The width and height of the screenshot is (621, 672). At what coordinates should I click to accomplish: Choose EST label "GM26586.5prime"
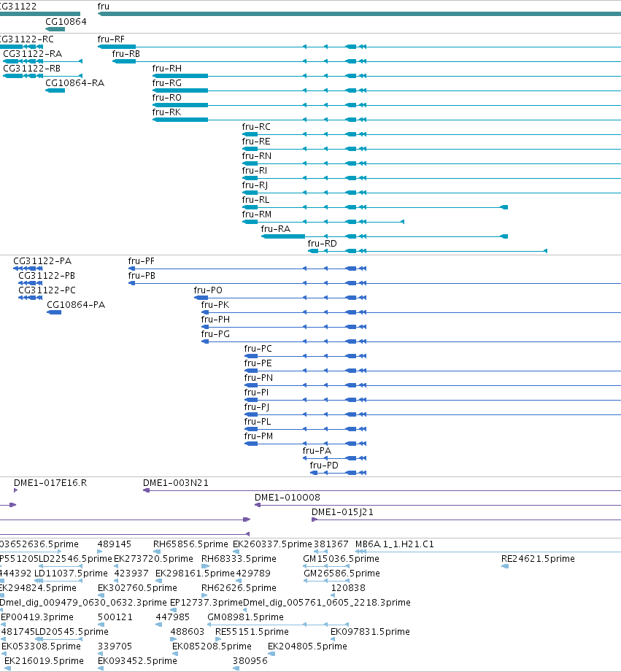(342, 573)
